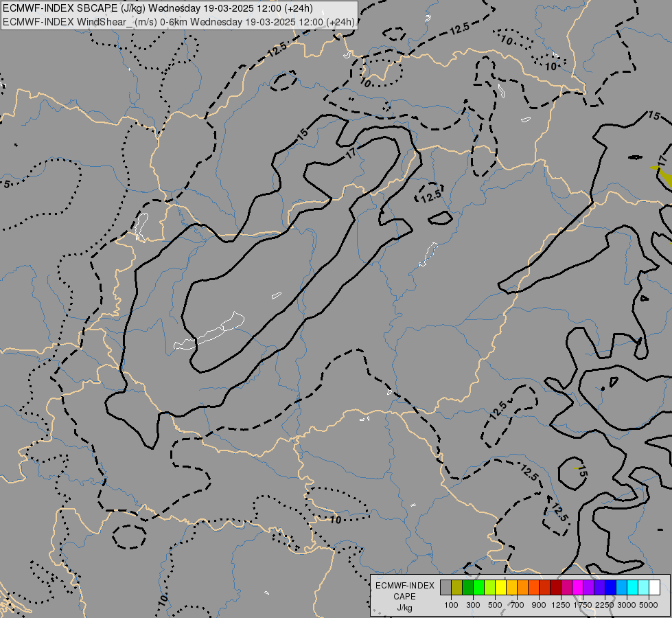672x618 pixels.
Task: Click the 'CAPE' legend label
Action: click(x=404, y=597)
